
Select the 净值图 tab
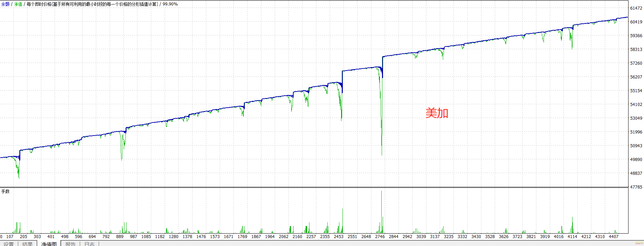[x=49, y=244]
